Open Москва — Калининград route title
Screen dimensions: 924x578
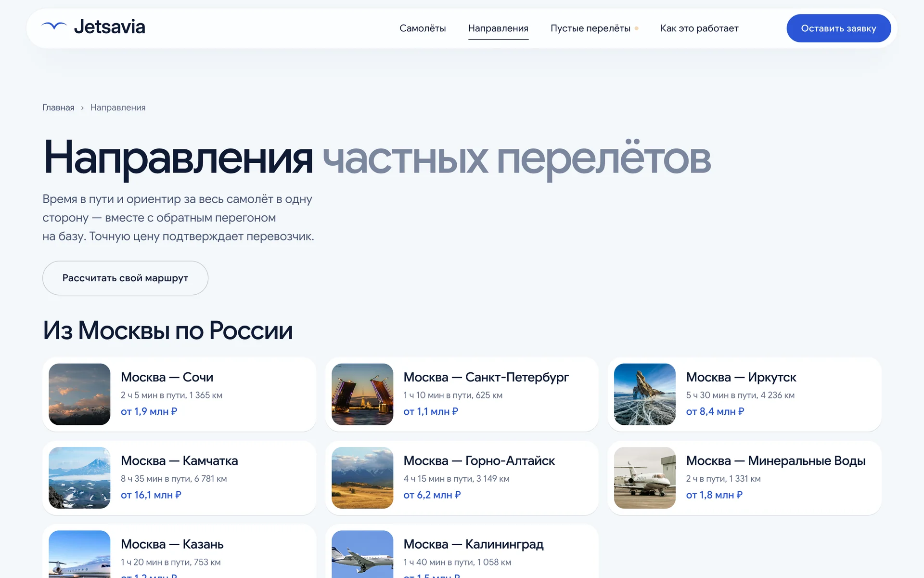point(474,544)
